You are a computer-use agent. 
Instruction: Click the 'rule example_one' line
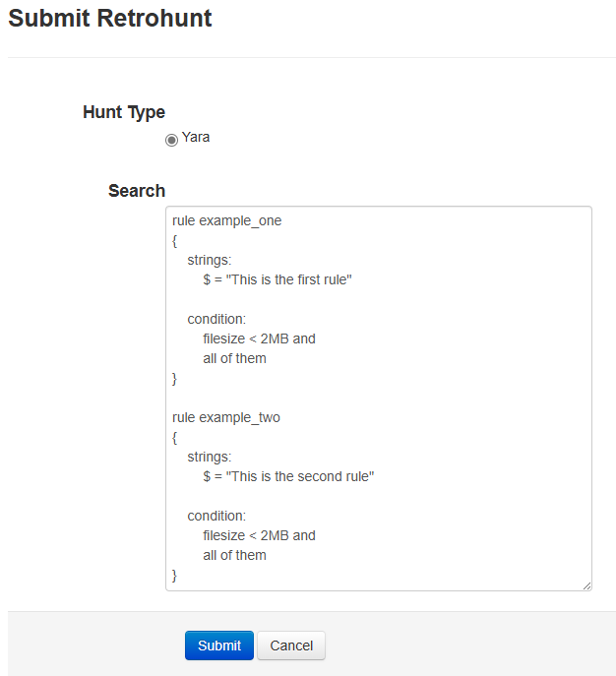tap(226, 220)
